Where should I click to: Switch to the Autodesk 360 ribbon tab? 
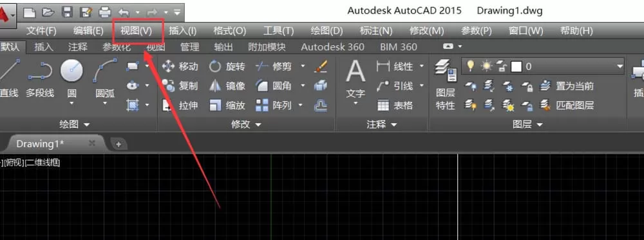tap(333, 47)
